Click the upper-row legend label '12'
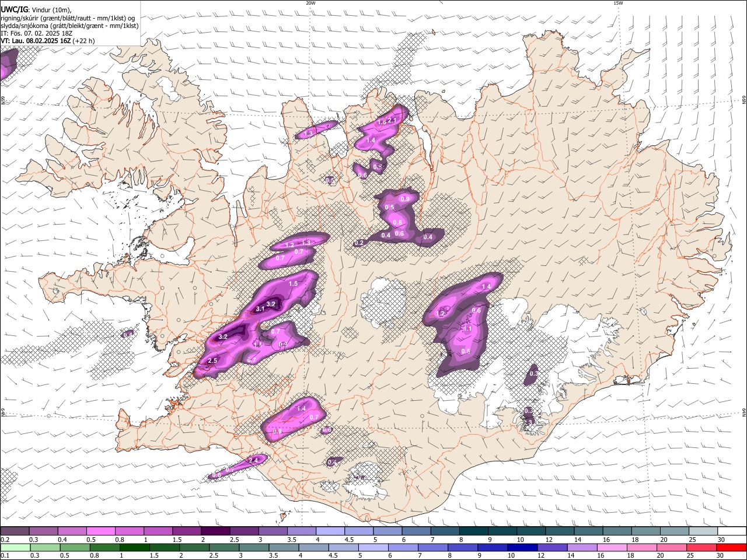This screenshot has width=747, height=560. [549, 540]
